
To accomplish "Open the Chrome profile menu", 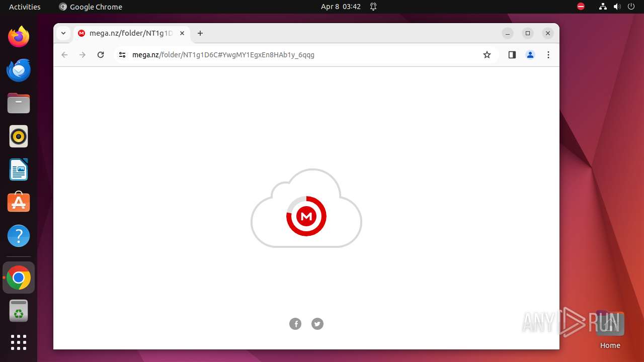I will point(530,55).
